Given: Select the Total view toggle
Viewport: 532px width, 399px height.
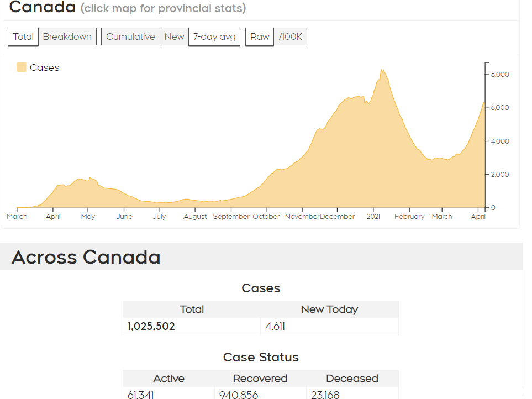Looking at the screenshot, I should click(x=23, y=36).
